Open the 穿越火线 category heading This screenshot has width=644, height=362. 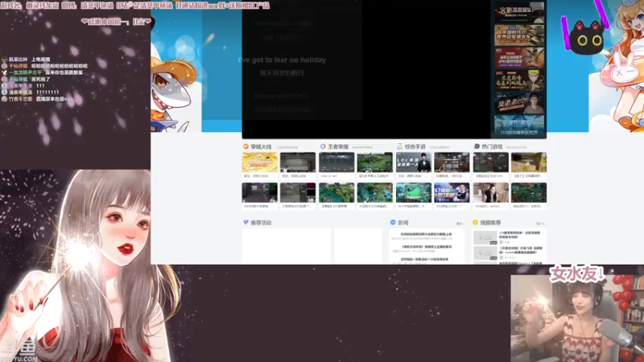[261, 146]
